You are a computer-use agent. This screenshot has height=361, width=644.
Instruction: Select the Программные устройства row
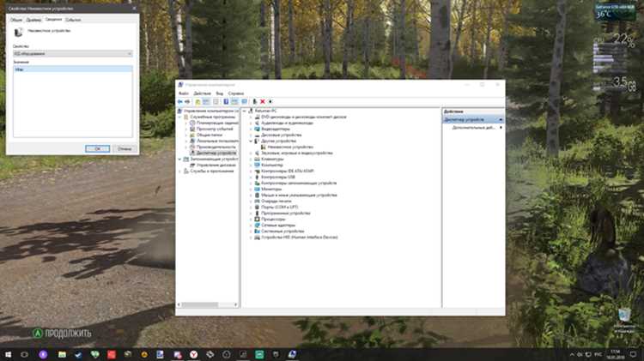[285, 214]
